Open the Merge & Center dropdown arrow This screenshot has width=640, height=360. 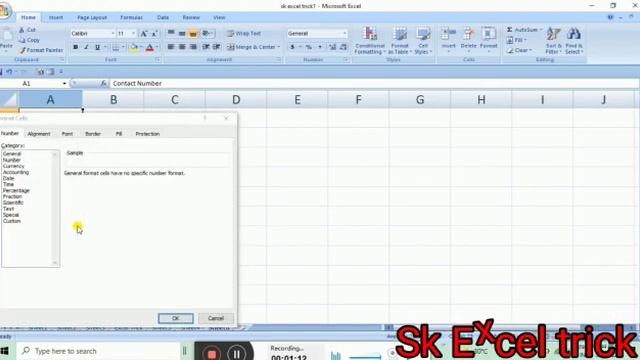[279, 47]
